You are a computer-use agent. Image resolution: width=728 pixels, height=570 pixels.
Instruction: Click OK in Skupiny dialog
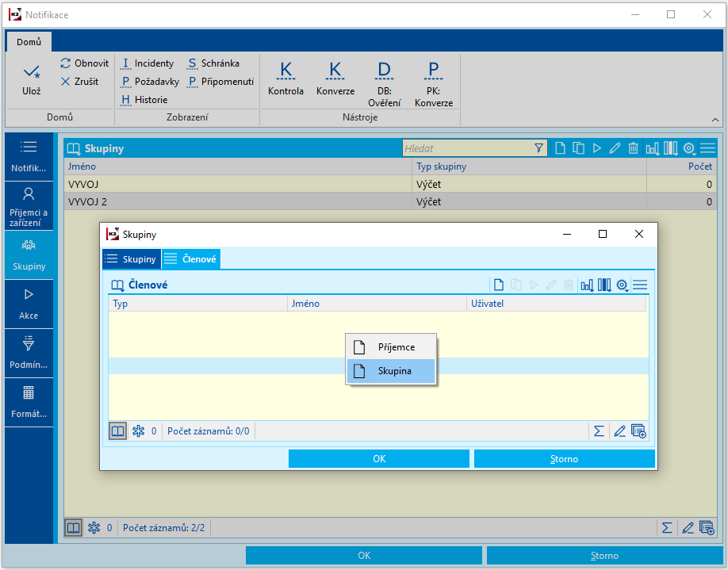click(x=379, y=458)
